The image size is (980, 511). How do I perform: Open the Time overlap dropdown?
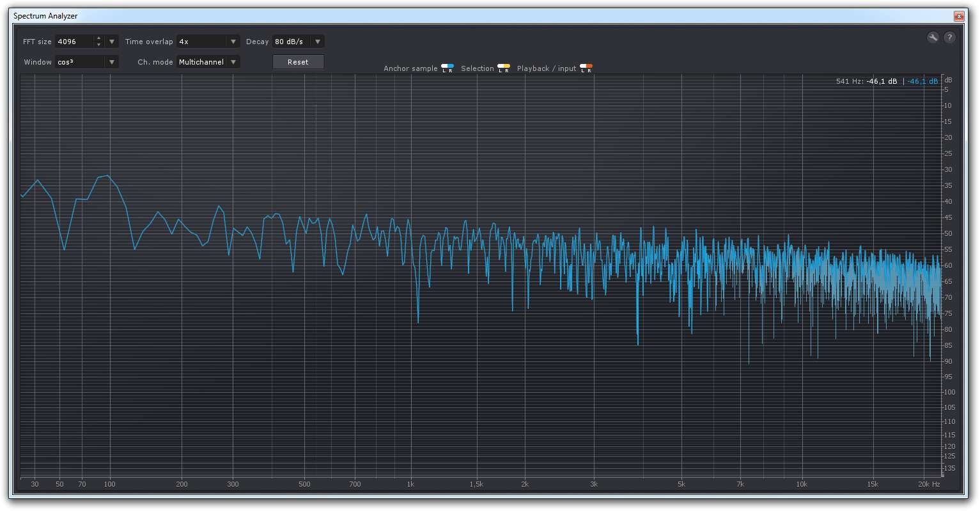coord(233,42)
